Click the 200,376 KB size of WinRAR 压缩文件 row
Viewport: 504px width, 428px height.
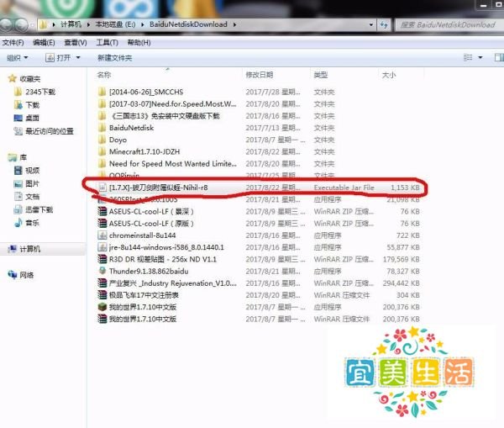(x=402, y=319)
